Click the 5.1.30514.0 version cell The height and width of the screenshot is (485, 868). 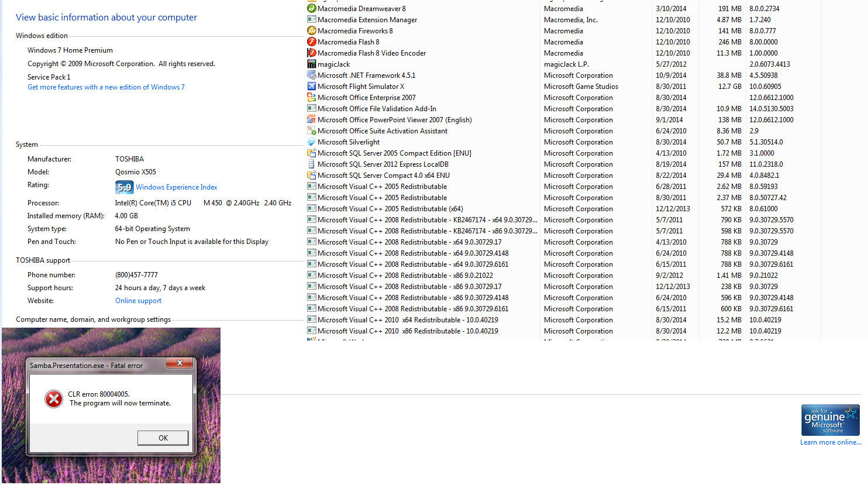tap(766, 142)
